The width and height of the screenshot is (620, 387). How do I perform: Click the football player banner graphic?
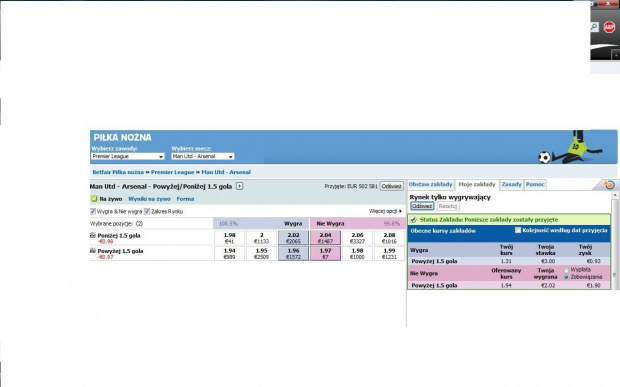coord(571,147)
